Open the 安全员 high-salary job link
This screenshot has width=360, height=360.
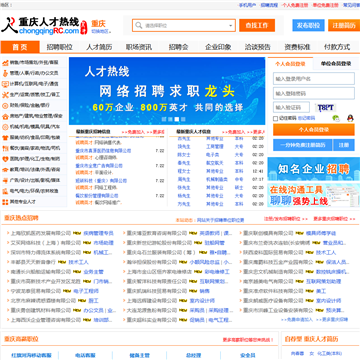[248, 355]
